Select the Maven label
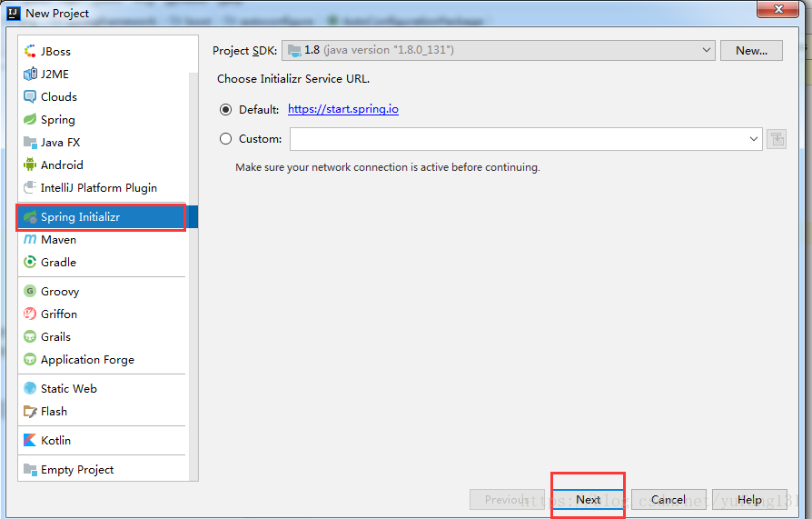 (x=58, y=240)
